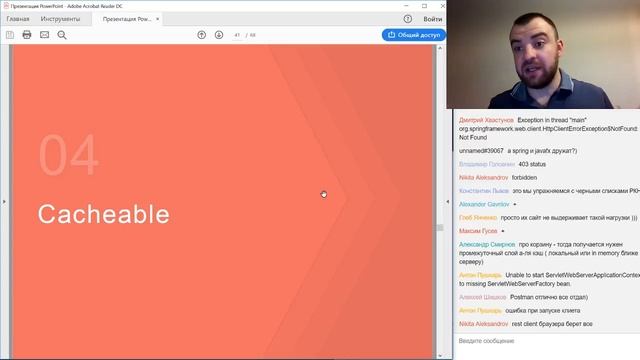Image resolution: width=640 pixels, height=360 pixels.
Task: Click Войти to sign in
Action: [433, 19]
